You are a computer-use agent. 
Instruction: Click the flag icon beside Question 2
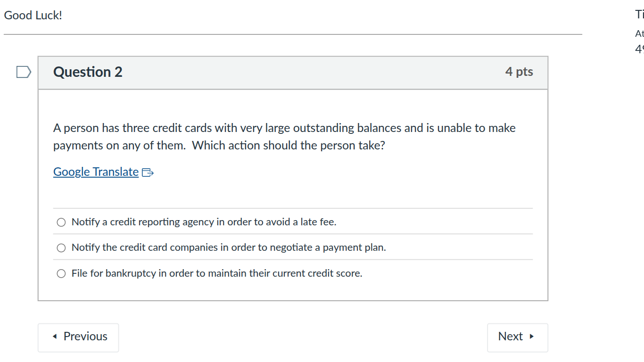click(x=23, y=71)
